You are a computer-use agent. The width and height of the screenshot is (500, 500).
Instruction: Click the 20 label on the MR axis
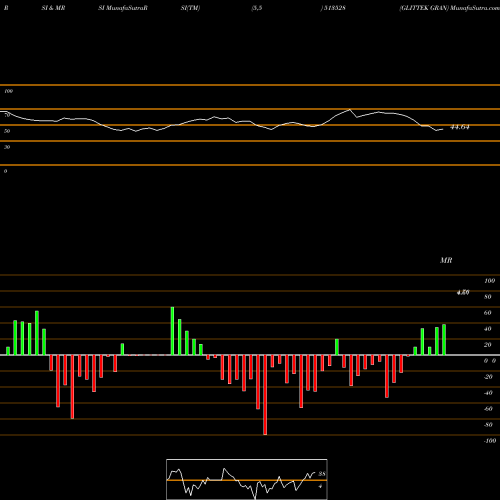pyautogui.click(x=488, y=345)
